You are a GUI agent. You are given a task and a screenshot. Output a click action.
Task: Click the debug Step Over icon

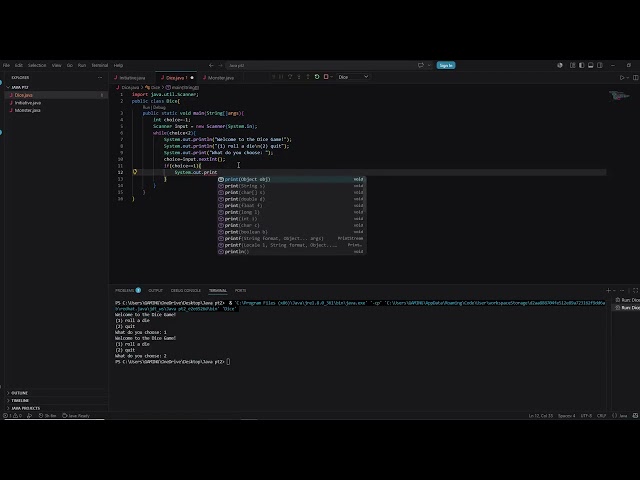tap(290, 77)
